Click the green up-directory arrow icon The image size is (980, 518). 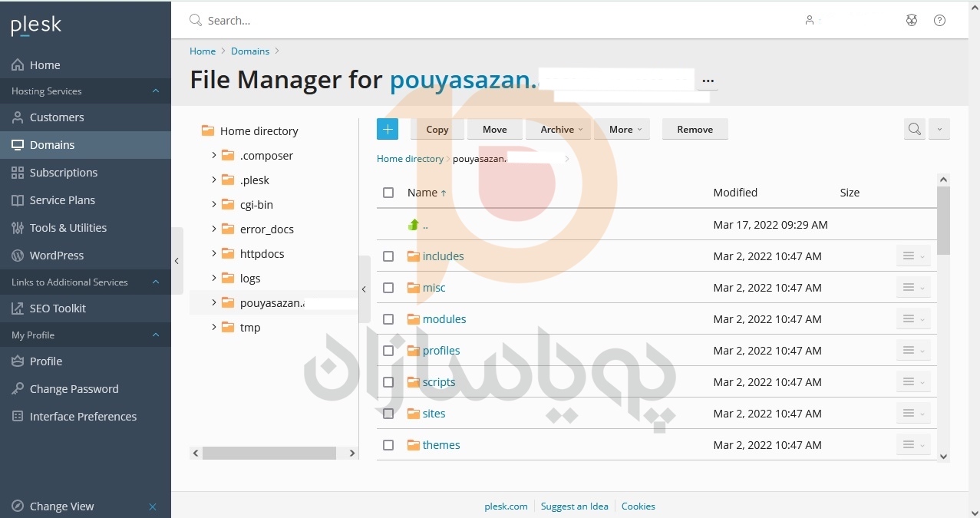[414, 225]
